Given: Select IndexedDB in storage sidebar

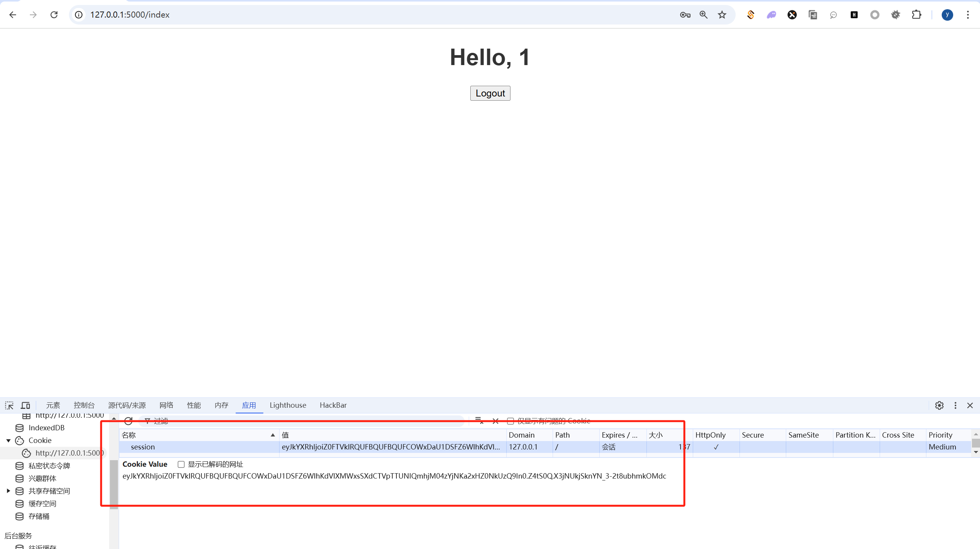Looking at the screenshot, I should [46, 428].
